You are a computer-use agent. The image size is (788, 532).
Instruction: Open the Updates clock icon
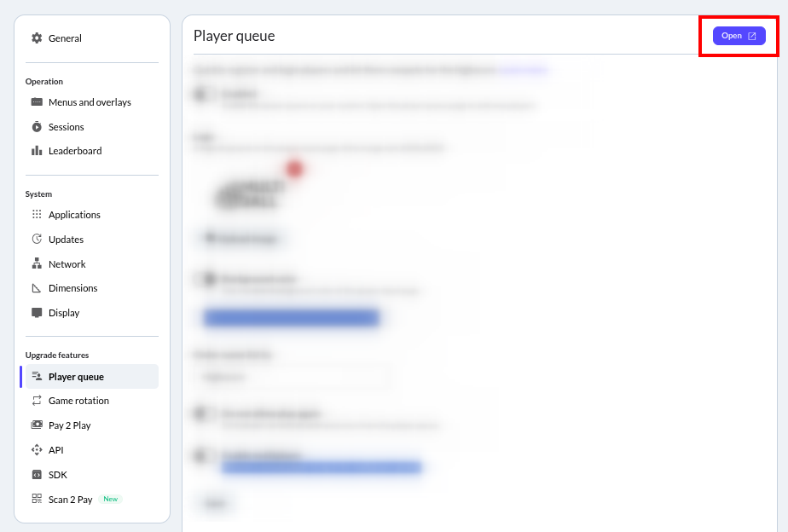(37, 240)
